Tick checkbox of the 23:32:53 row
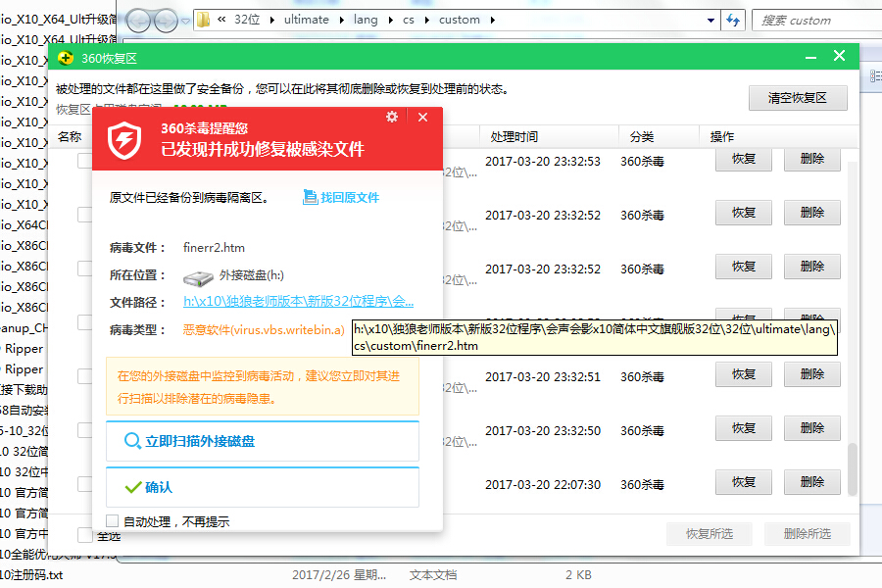This screenshot has width=882, height=588. click(85, 161)
